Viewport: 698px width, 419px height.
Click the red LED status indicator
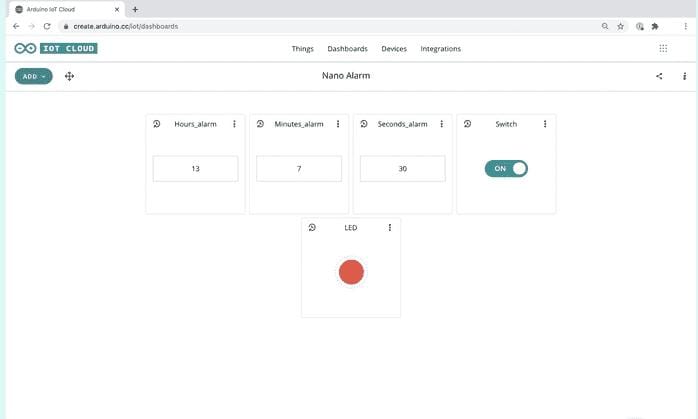351,272
